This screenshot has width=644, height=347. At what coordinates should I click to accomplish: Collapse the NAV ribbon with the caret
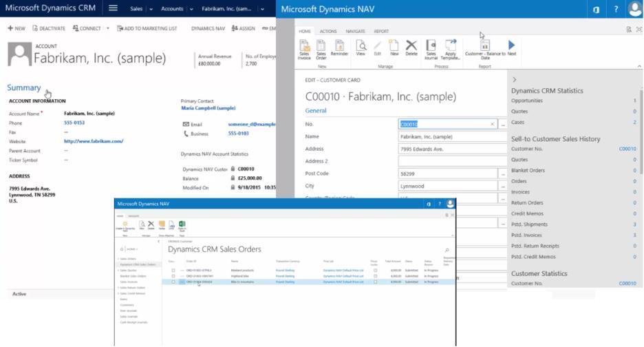click(x=639, y=66)
